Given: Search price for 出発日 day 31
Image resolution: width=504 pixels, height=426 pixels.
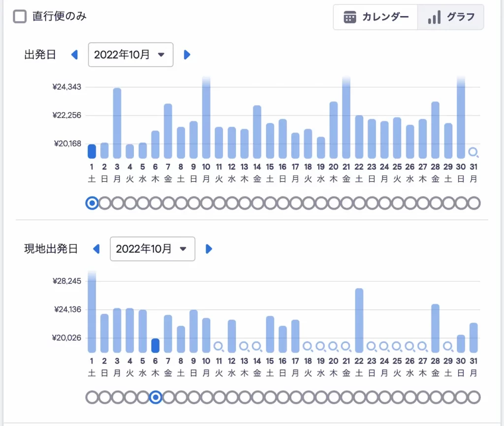Looking at the screenshot, I should pyautogui.click(x=473, y=152).
